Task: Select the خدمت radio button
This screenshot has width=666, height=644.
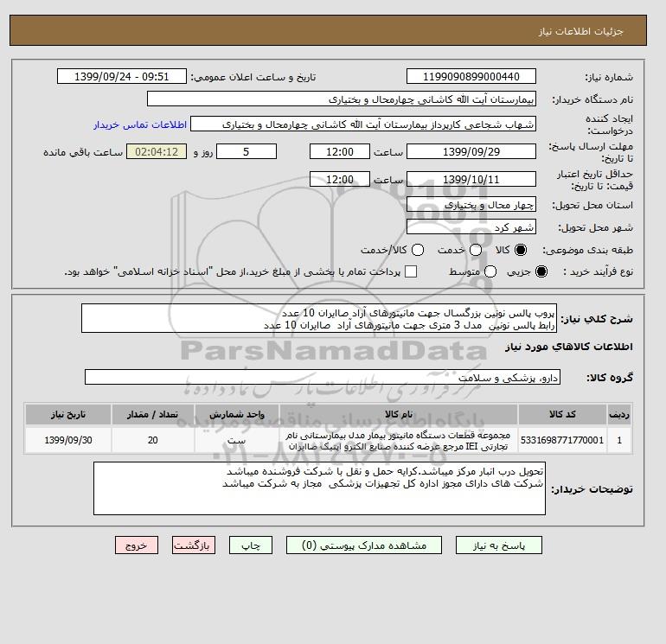Action: [476, 250]
